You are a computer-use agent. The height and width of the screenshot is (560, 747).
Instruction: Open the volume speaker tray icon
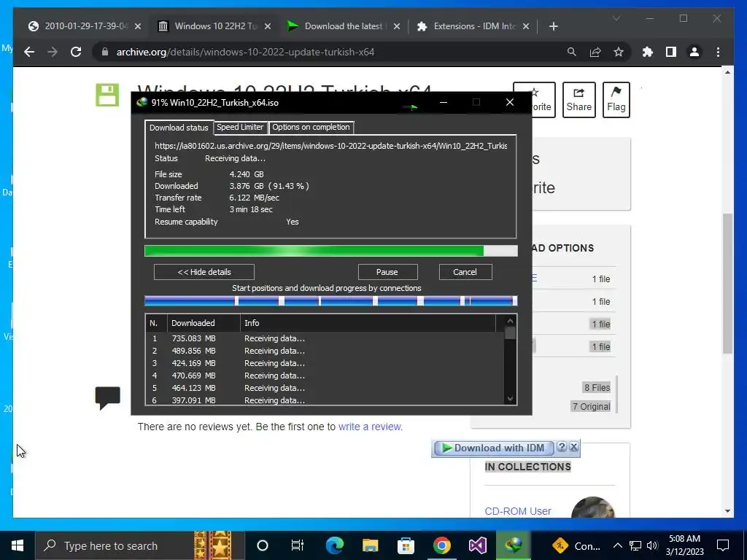click(652, 545)
